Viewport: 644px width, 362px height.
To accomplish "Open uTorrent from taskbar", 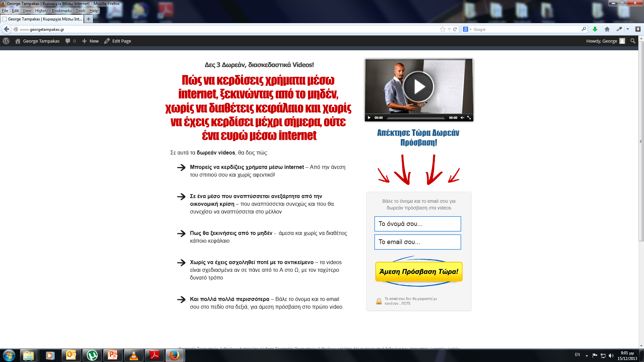I will pos(92,355).
